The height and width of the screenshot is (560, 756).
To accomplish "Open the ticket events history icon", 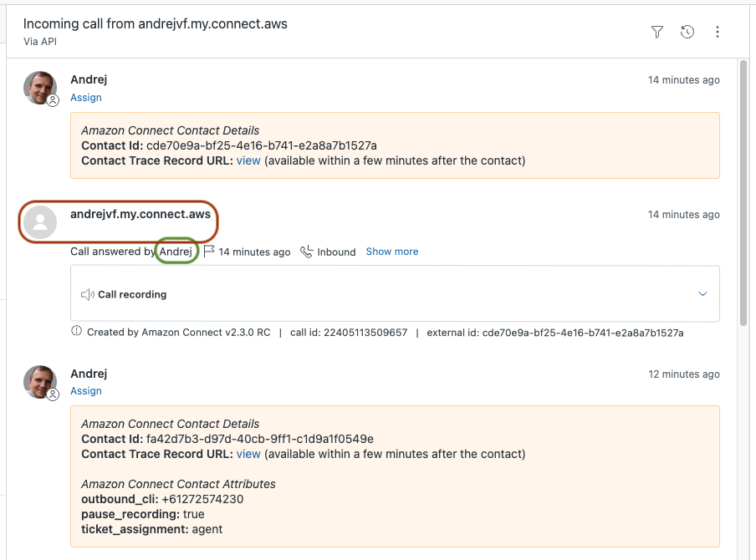I will (x=687, y=32).
